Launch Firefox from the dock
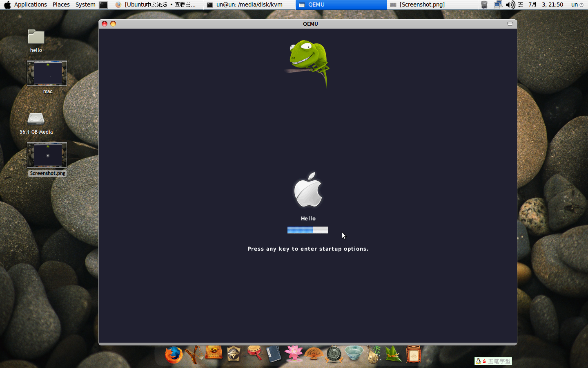The image size is (588, 368). [x=174, y=355]
